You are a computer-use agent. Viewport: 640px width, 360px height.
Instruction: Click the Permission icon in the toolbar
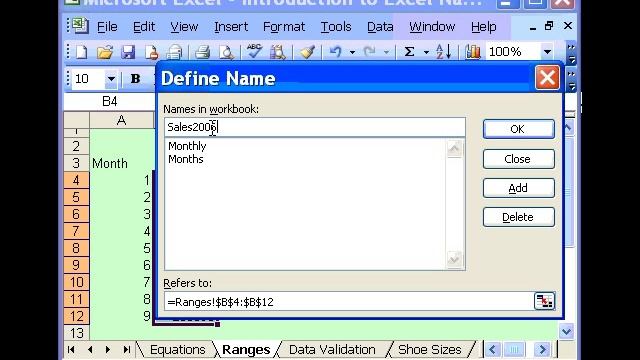coord(151,52)
